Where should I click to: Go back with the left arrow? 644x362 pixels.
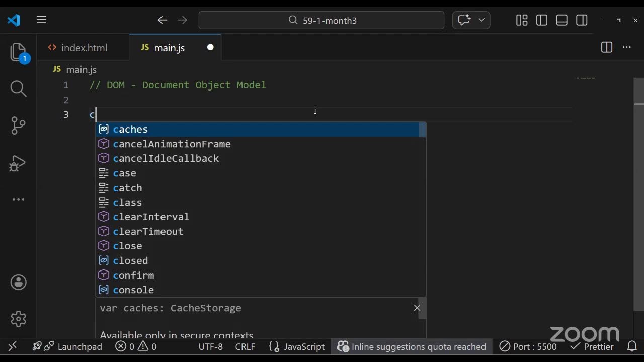coord(162,20)
